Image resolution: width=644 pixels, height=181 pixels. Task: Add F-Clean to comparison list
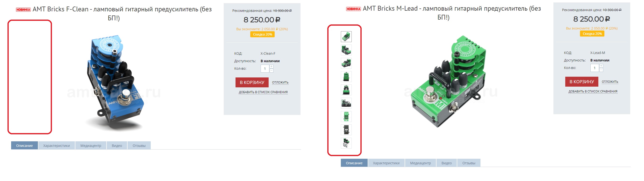[x=263, y=92]
